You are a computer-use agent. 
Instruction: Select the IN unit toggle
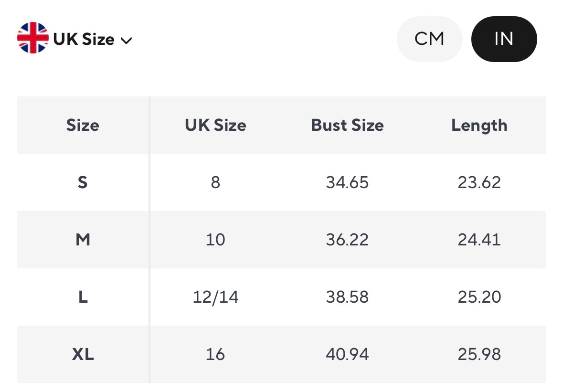pos(504,39)
